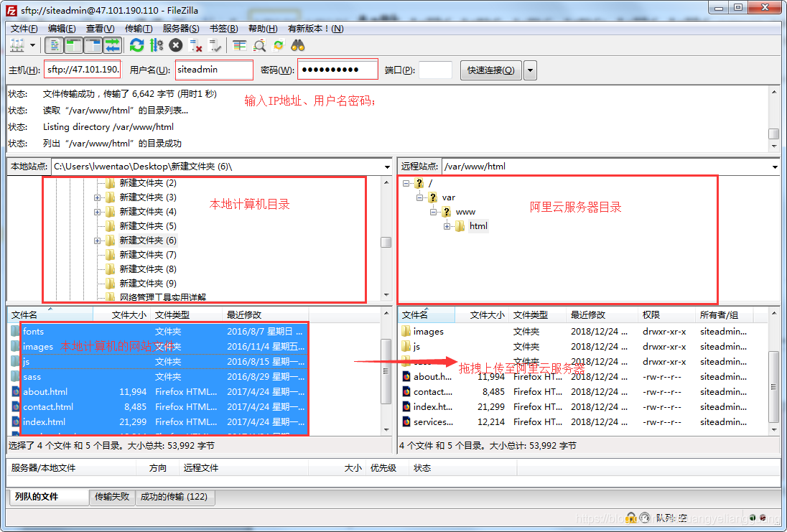The width and height of the screenshot is (787, 532).
Task: Expand 新建文件夹 (4) in local tree
Action: [x=98, y=212]
